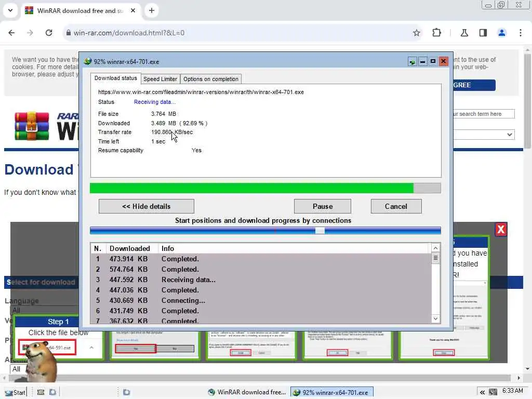Click the connections list scroll up arrow
532x399 pixels.
[x=436, y=248]
